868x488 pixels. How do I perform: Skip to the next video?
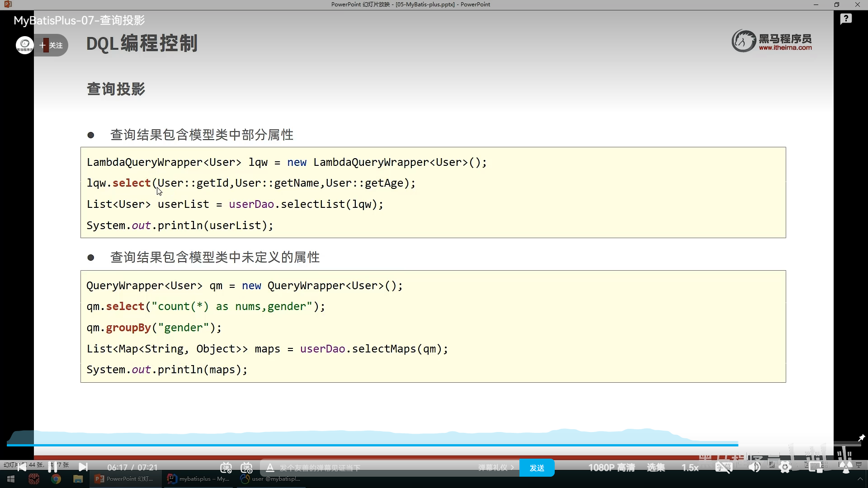coord(83,467)
